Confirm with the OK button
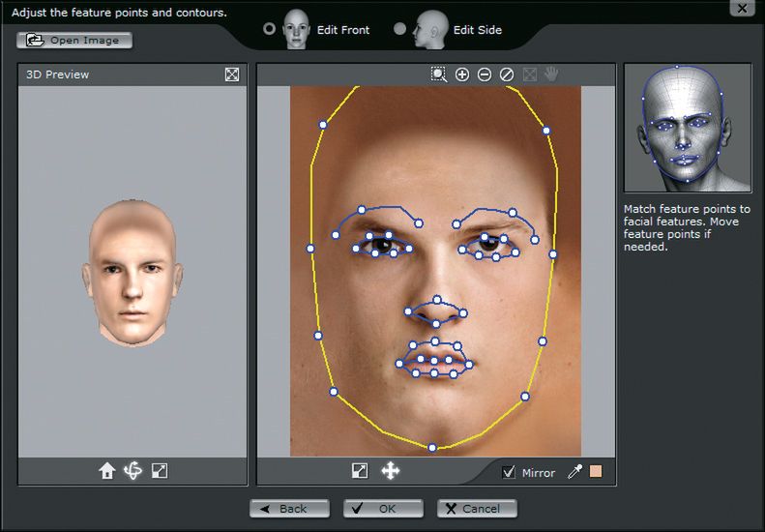 point(383,509)
